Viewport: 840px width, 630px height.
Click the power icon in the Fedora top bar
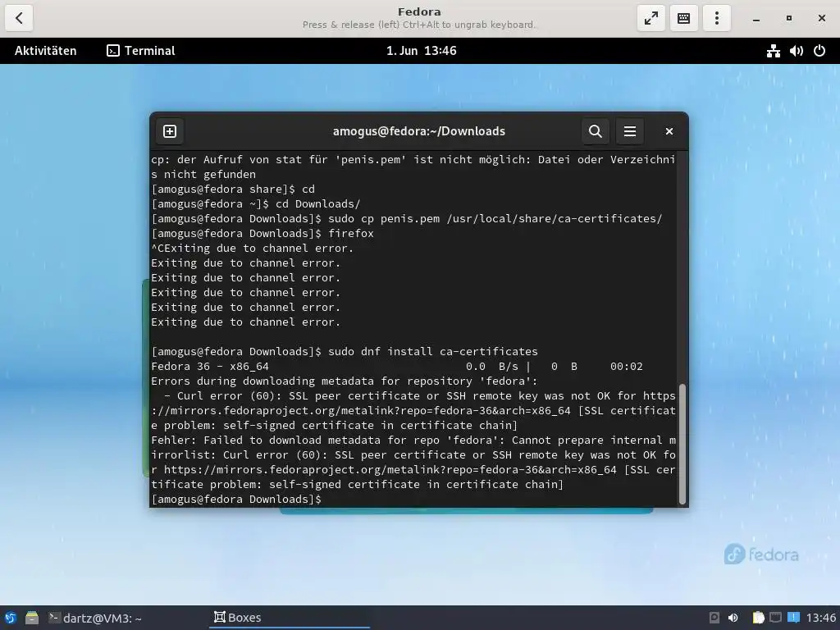click(x=819, y=51)
